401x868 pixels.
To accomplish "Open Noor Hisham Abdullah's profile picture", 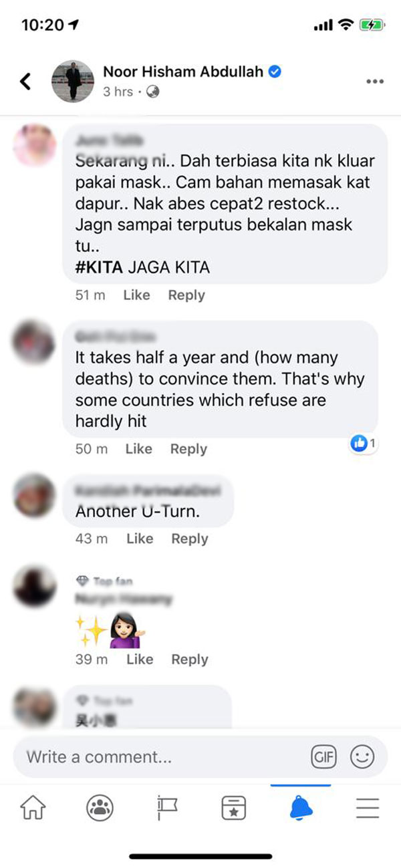I will [x=73, y=82].
